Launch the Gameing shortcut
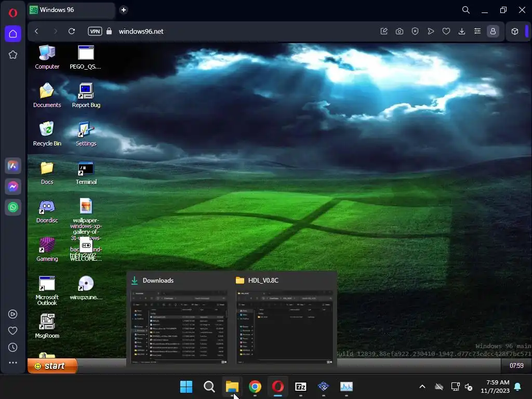Screen dimensions: 532x399 pos(47,249)
